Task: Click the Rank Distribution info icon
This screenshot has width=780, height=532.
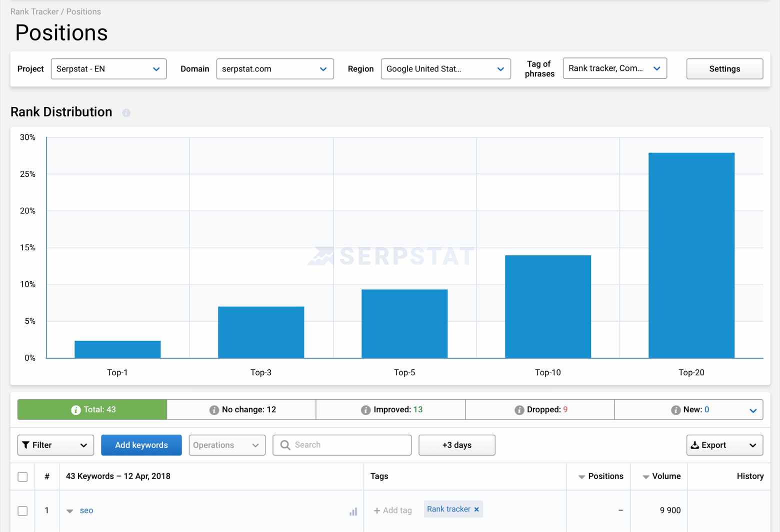Action: [x=126, y=113]
